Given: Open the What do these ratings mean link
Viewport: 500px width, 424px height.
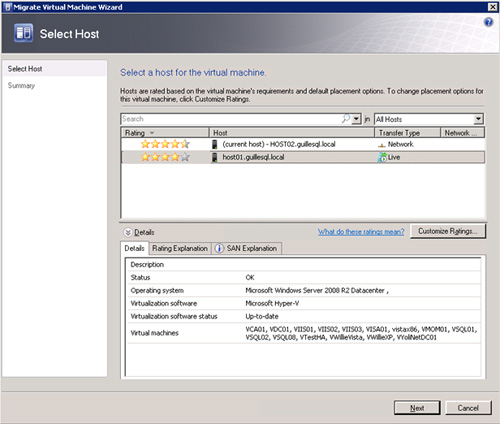Looking at the screenshot, I should pos(361,232).
